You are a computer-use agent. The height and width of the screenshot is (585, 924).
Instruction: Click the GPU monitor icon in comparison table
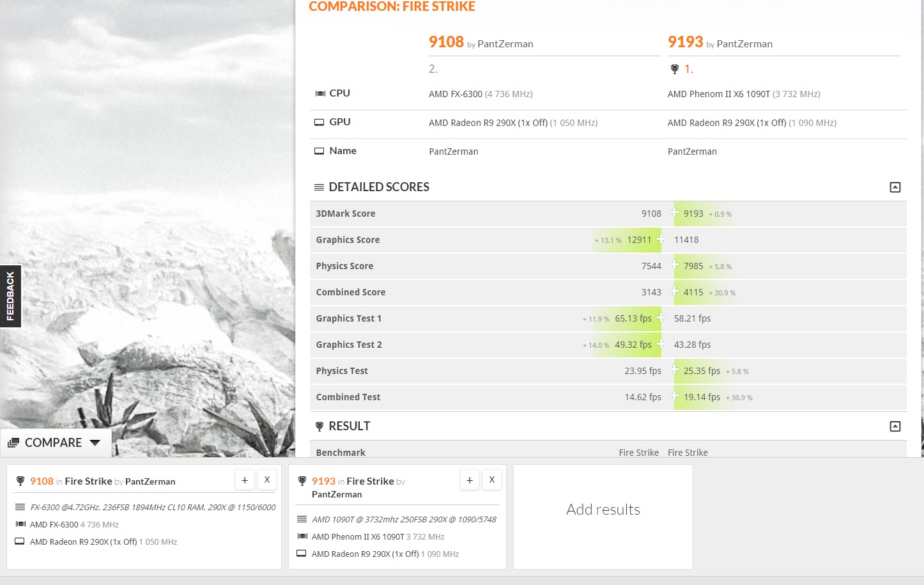320,122
